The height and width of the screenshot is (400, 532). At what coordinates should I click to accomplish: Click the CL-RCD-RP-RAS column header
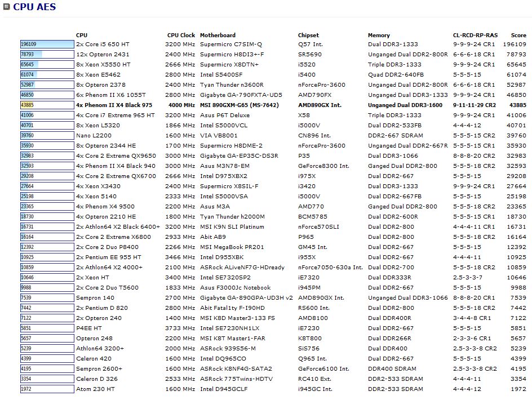(475, 35)
